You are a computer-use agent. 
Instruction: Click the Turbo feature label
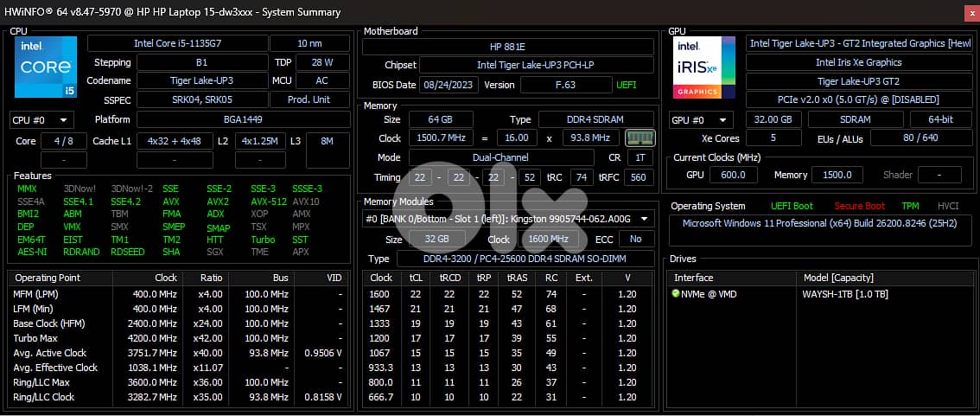(263, 240)
